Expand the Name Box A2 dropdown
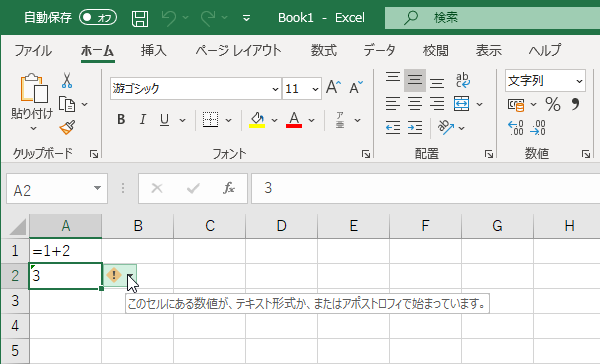 [97, 188]
